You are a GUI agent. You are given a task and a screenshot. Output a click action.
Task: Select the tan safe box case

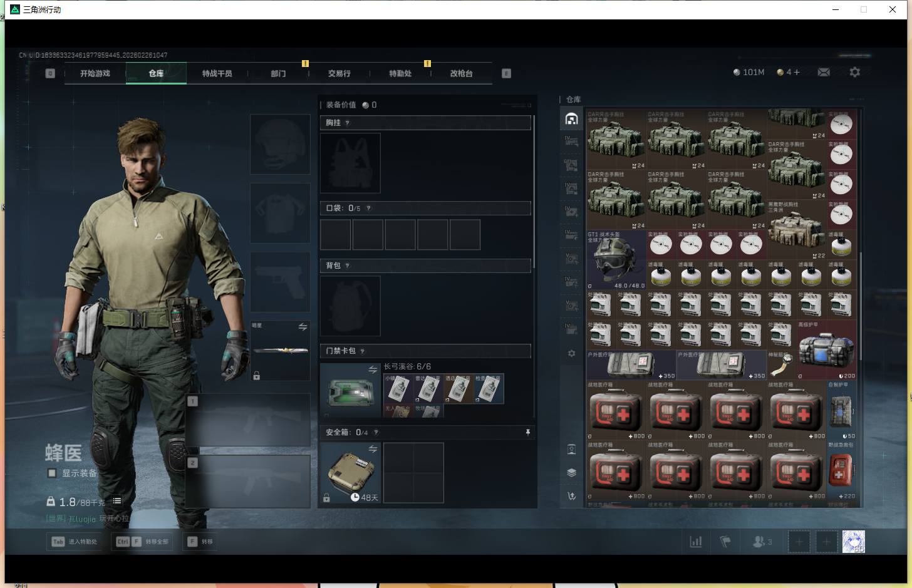pos(350,473)
